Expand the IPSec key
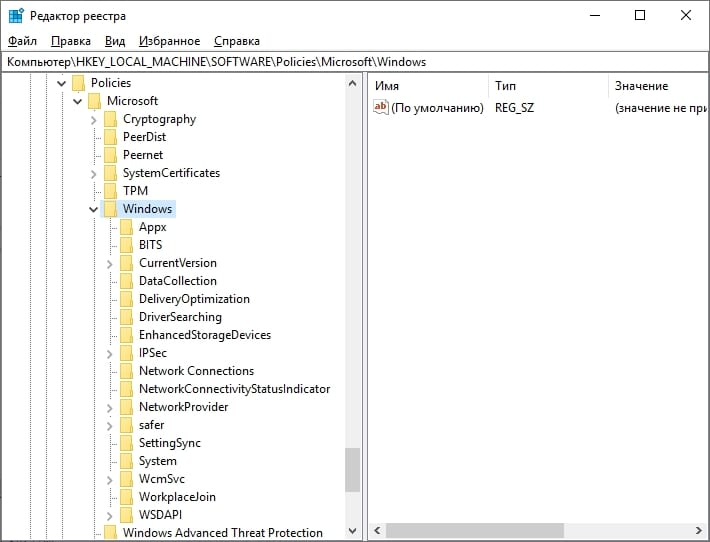710x542 pixels. point(110,354)
